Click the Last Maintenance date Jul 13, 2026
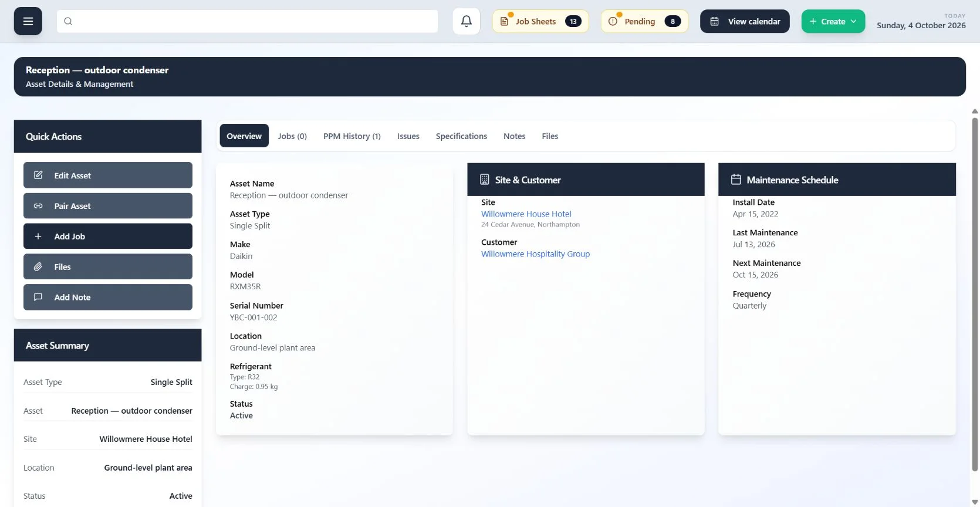This screenshot has width=980, height=507. [753, 244]
